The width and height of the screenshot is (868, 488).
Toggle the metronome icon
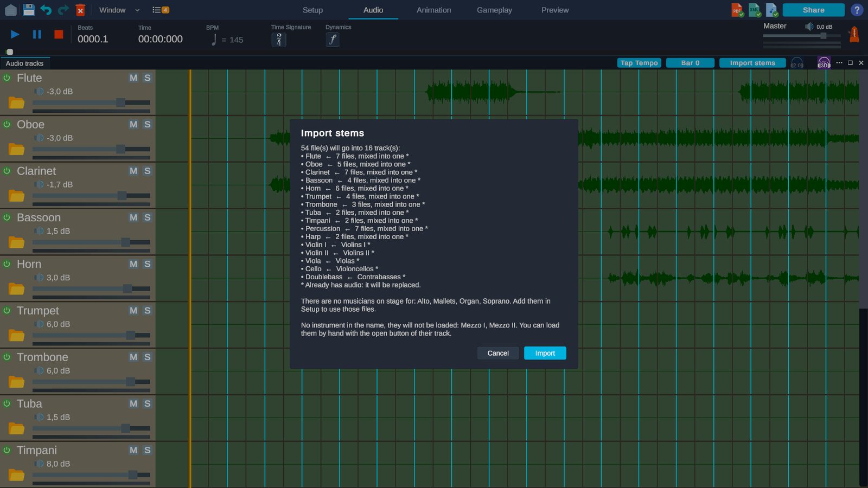(854, 34)
